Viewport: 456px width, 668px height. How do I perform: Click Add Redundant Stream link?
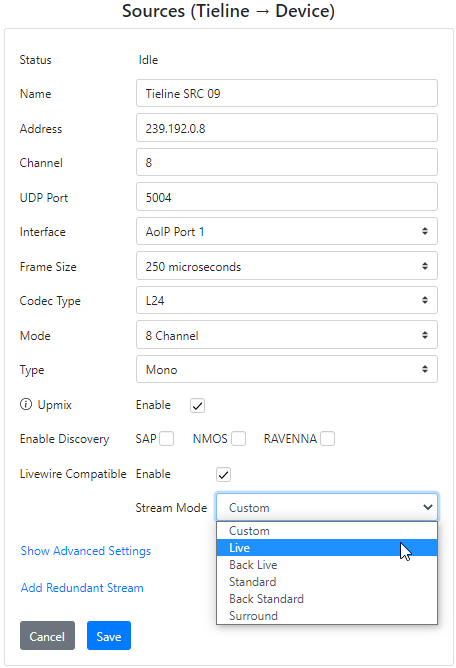(82, 588)
